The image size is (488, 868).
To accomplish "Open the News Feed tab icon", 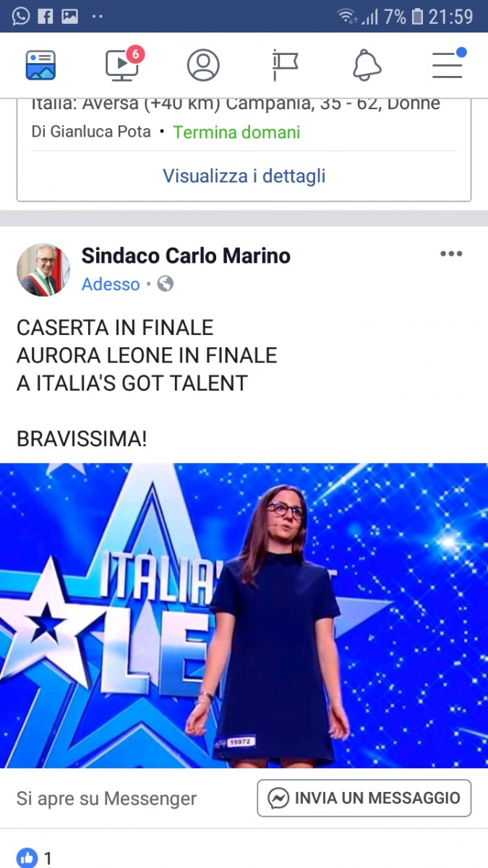I will tap(40, 65).
